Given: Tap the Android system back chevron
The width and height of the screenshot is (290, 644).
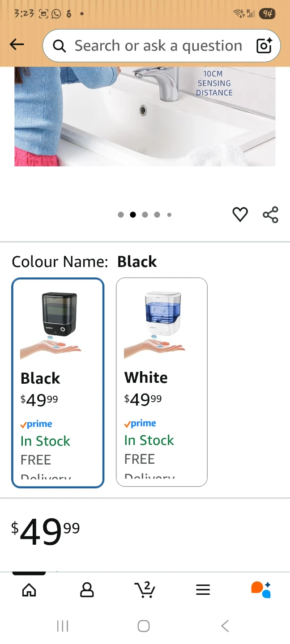Looking at the screenshot, I should 225,626.
